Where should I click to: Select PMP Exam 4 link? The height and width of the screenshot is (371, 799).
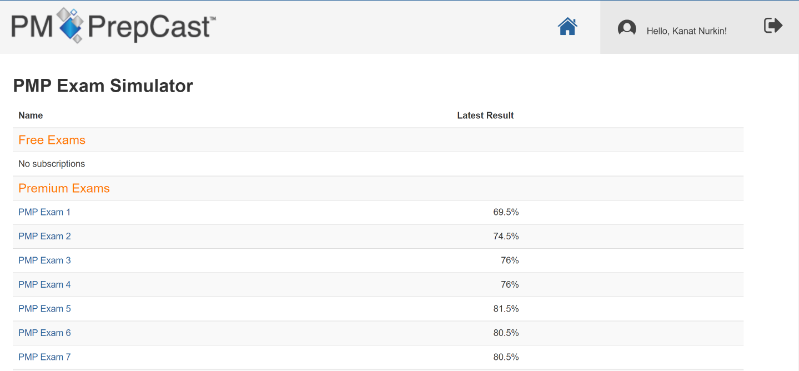click(x=44, y=285)
